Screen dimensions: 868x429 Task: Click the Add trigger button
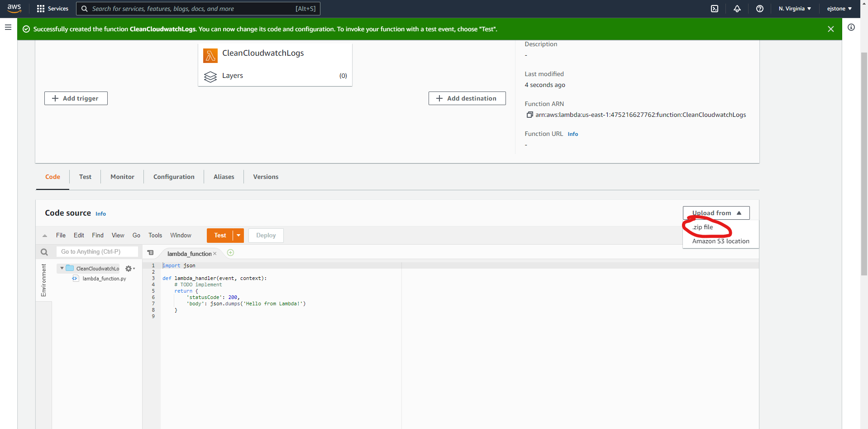click(x=76, y=98)
